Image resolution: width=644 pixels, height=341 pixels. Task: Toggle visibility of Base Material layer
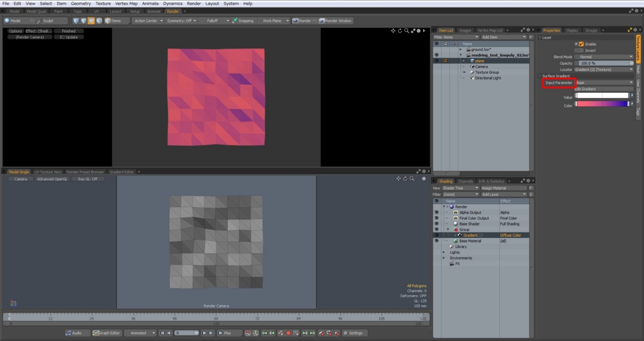436,241
